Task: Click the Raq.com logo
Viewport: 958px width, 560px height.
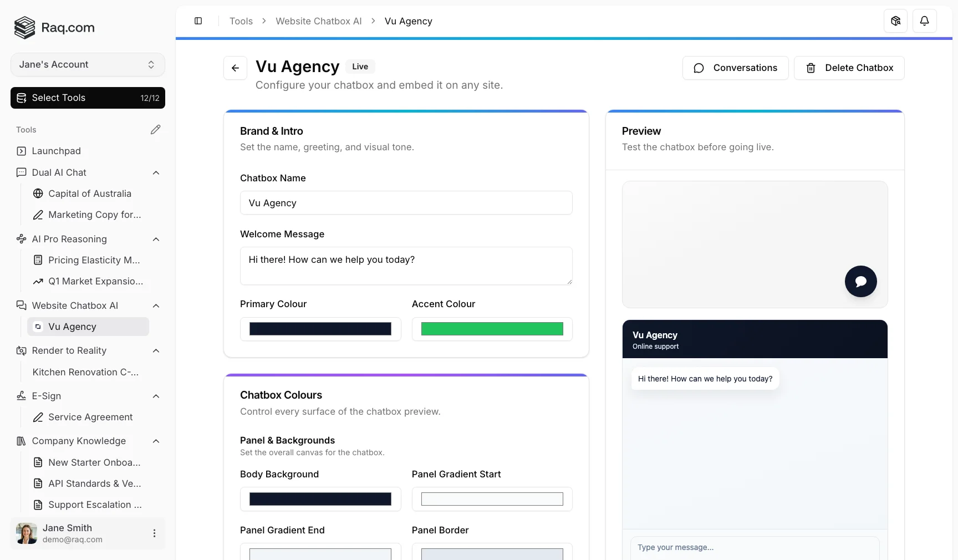Action: pyautogui.click(x=54, y=28)
